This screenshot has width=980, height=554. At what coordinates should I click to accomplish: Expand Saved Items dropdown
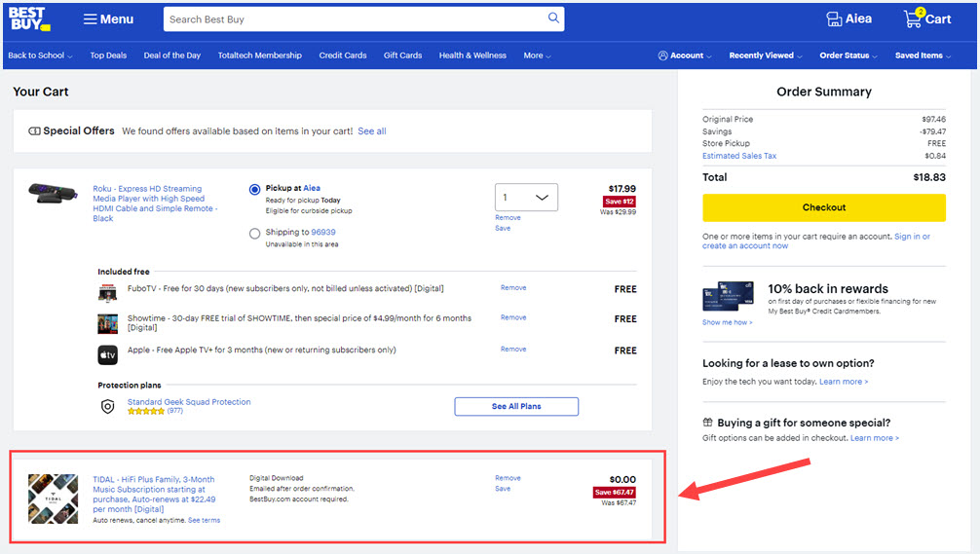(x=923, y=55)
